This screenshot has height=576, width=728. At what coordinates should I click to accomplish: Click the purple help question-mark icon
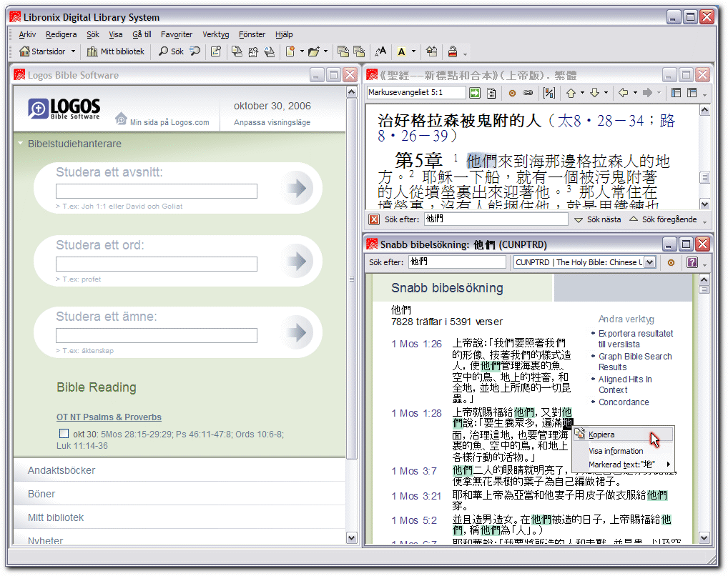(692, 262)
